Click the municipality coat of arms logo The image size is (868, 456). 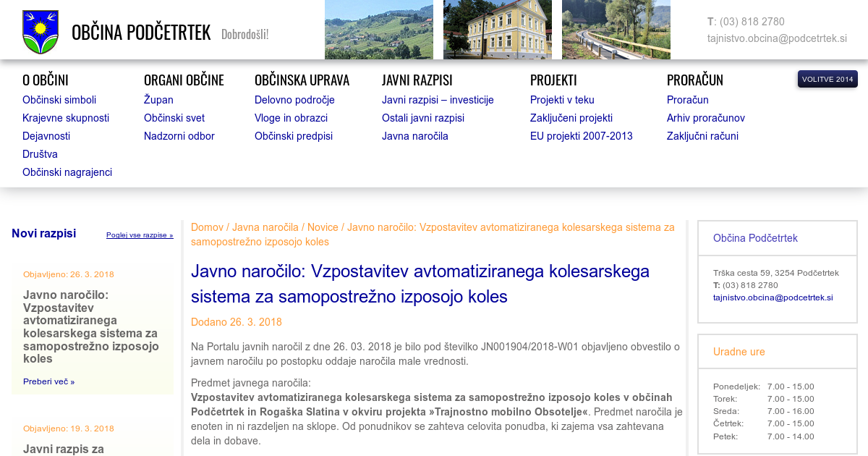[41, 32]
